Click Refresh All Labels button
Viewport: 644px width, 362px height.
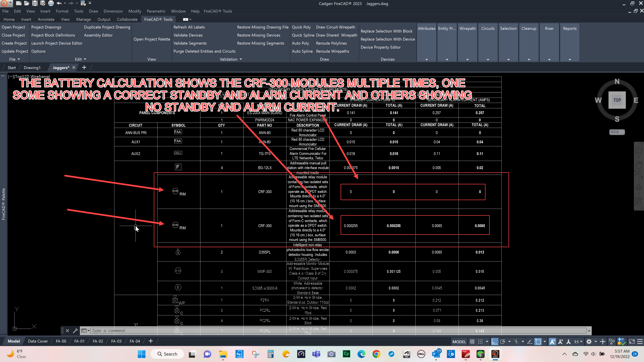tap(189, 27)
